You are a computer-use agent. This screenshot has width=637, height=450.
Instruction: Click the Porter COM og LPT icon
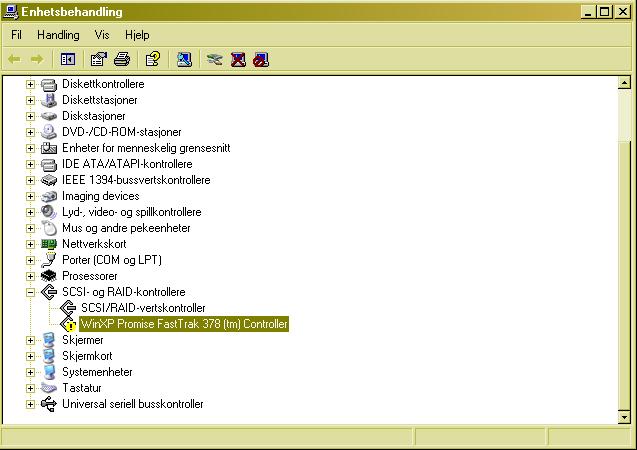[x=49, y=260]
